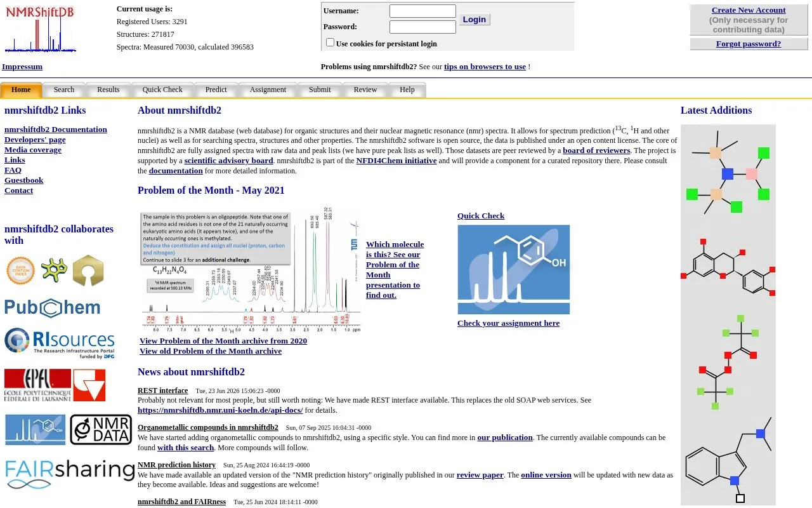Click the EPFL logo
This screenshot has width=812, height=508.
coord(38,385)
